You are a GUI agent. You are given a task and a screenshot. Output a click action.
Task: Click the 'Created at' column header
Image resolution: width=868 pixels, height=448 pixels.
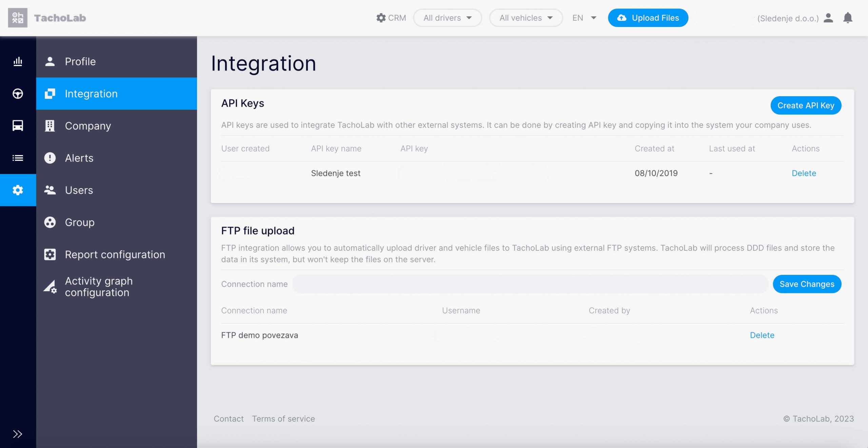click(654, 148)
